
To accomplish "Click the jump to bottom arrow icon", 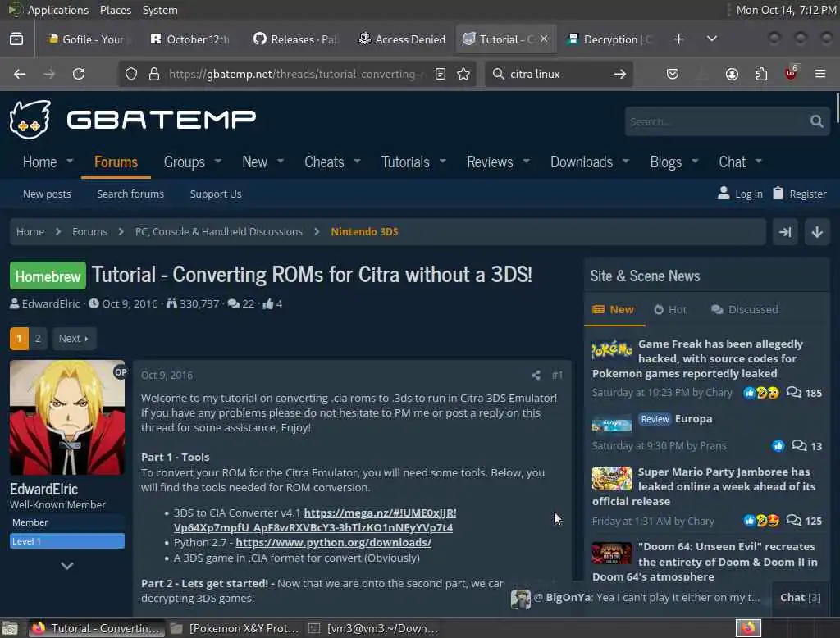I will pyautogui.click(x=817, y=232).
